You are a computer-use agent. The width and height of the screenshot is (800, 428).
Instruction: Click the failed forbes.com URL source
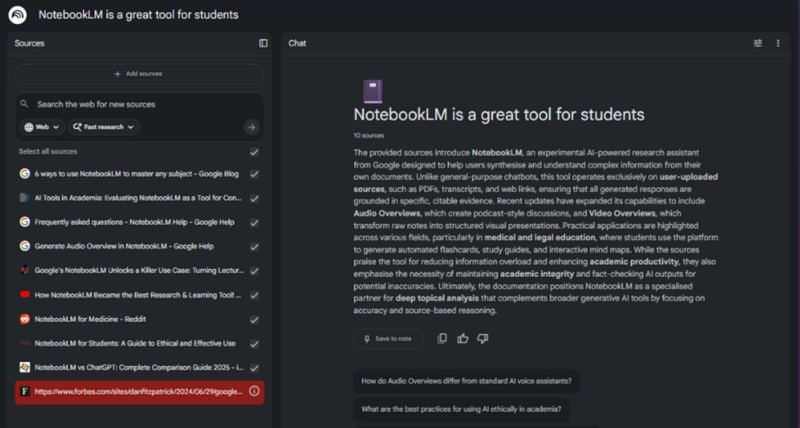139,391
